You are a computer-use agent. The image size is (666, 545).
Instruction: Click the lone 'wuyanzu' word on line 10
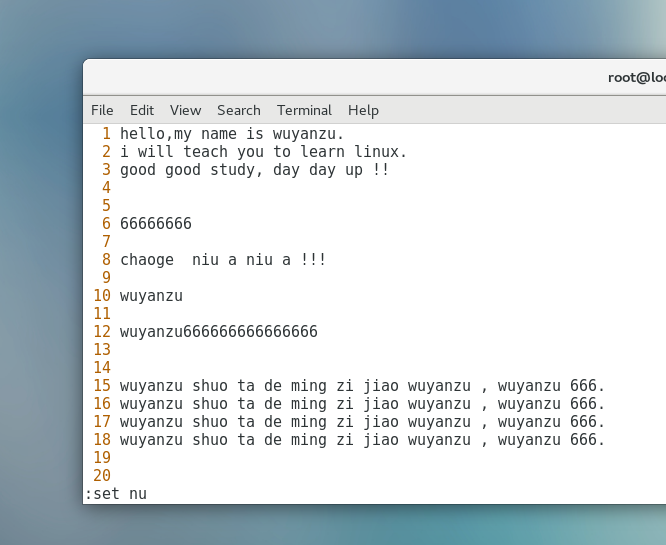click(151, 296)
